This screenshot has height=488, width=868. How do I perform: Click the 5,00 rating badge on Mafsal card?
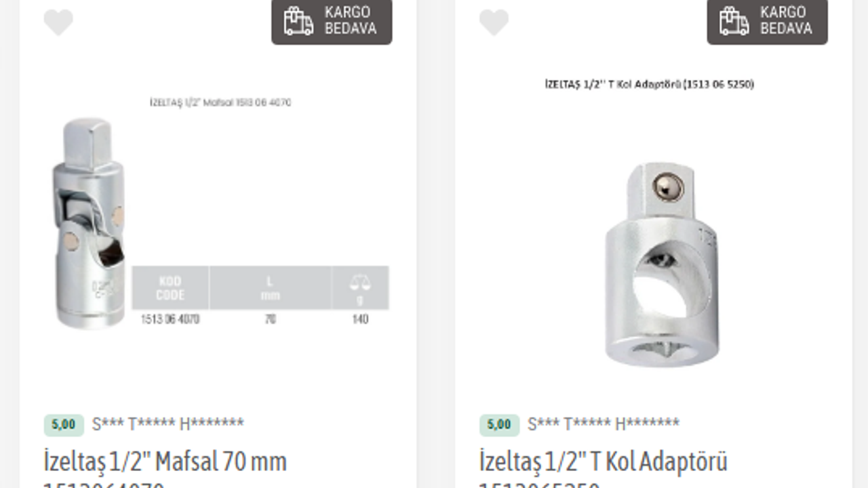tap(64, 425)
